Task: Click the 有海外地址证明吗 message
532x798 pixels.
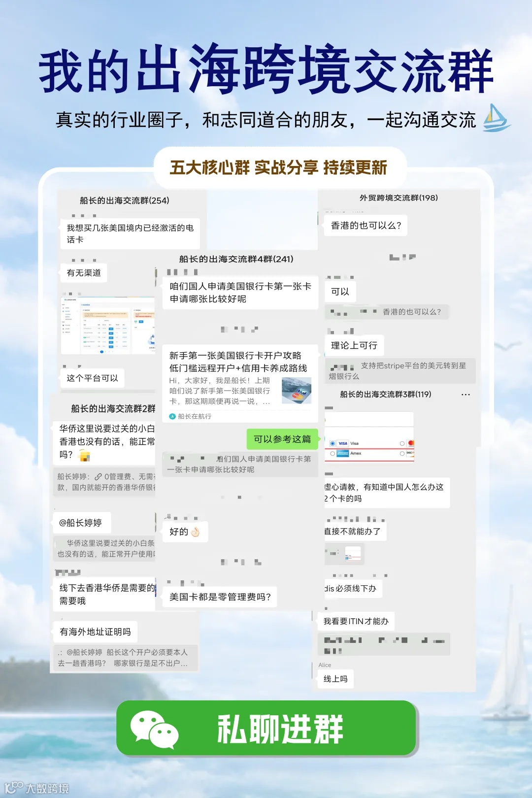Action: tap(96, 632)
